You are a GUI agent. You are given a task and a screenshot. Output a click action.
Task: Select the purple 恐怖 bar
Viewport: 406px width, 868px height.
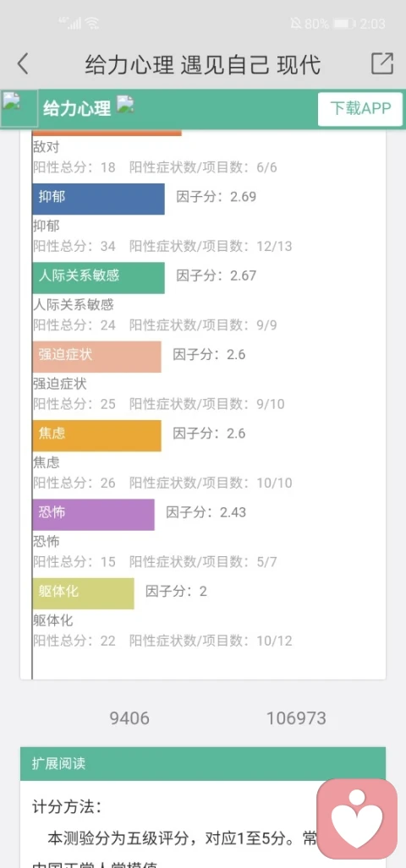94,514
